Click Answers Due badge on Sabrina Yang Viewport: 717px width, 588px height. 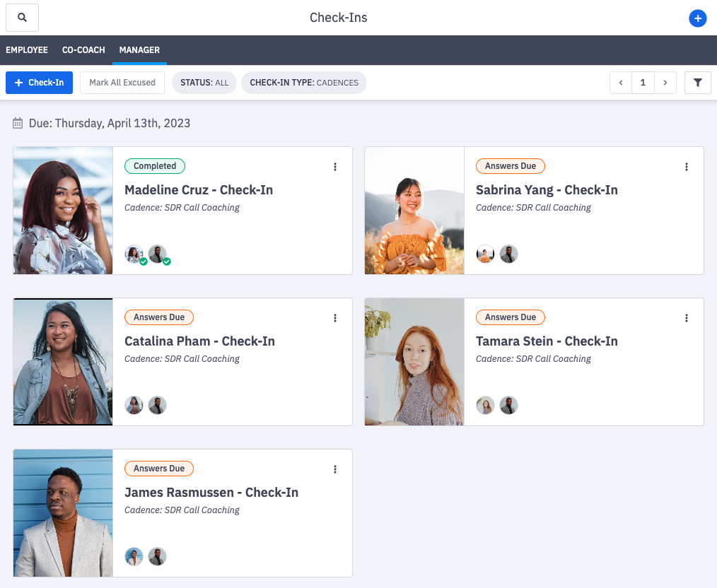[x=511, y=166]
